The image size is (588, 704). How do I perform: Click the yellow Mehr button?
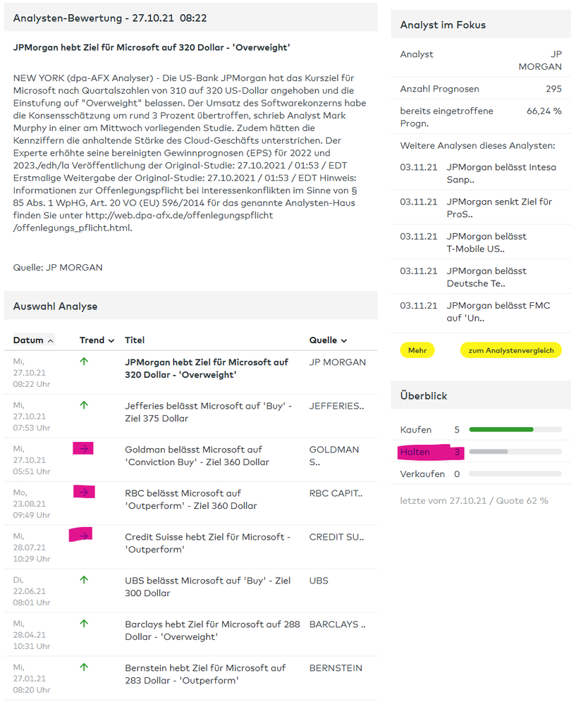click(x=417, y=350)
